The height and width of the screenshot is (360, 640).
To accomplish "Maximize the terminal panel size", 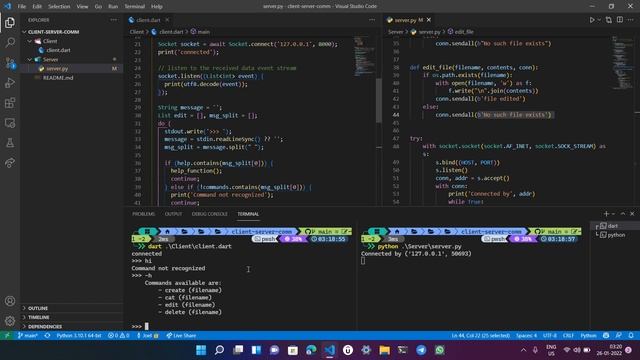I will pyautogui.click(x=623, y=213).
